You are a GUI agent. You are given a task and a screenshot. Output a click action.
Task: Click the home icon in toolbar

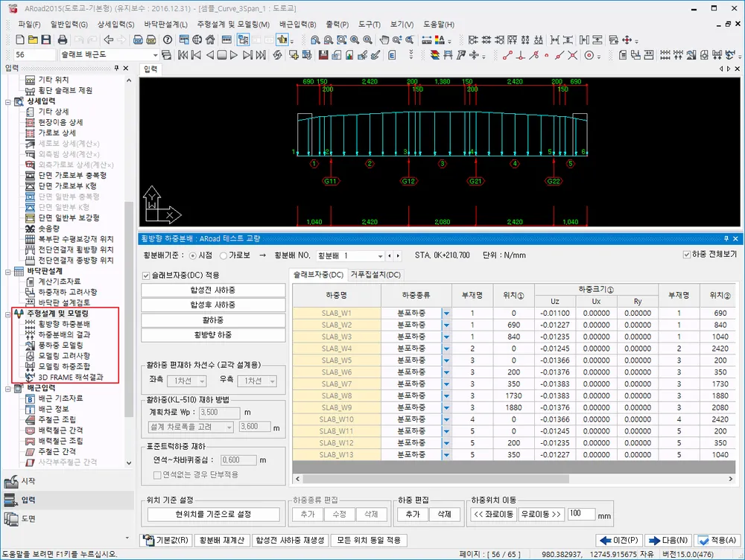210,40
